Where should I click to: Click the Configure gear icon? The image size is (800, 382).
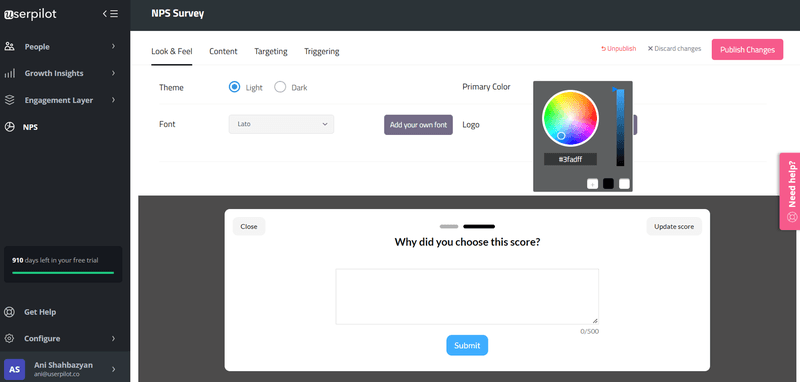[9, 338]
